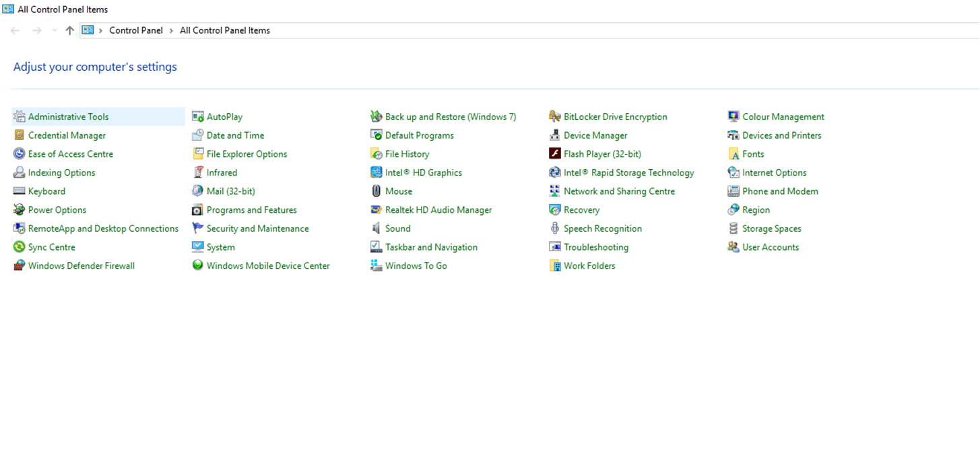Open the Intel Rapid Storage Technology link
980x454 pixels.
tap(629, 172)
